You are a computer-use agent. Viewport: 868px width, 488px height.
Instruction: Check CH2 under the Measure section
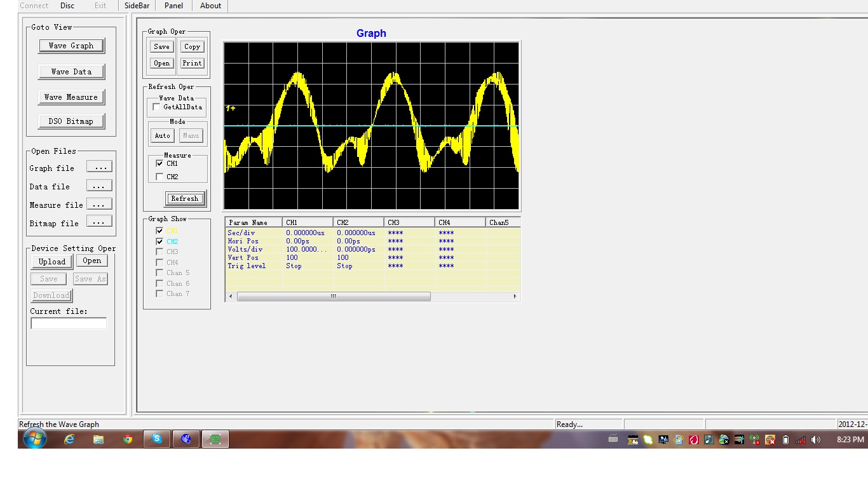coord(159,177)
